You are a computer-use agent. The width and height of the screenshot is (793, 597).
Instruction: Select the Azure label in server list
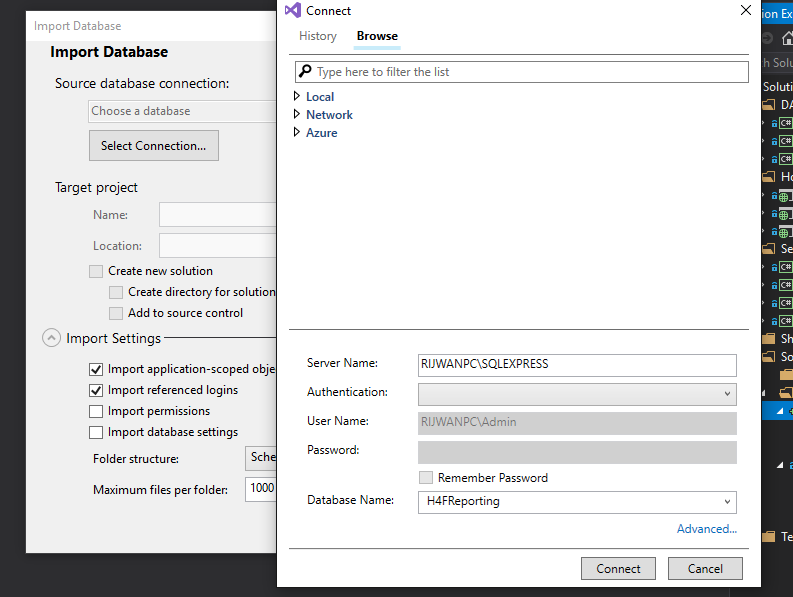pos(322,133)
